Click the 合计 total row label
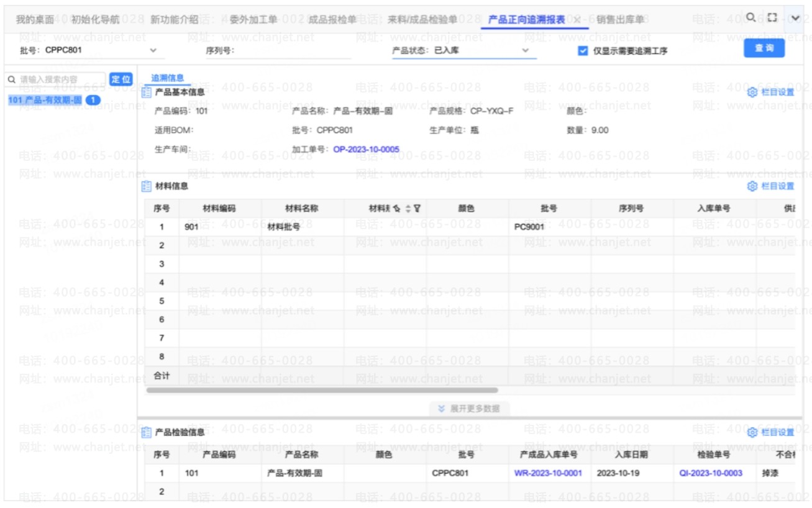Image resolution: width=812 pixels, height=508 pixels. 162,376
